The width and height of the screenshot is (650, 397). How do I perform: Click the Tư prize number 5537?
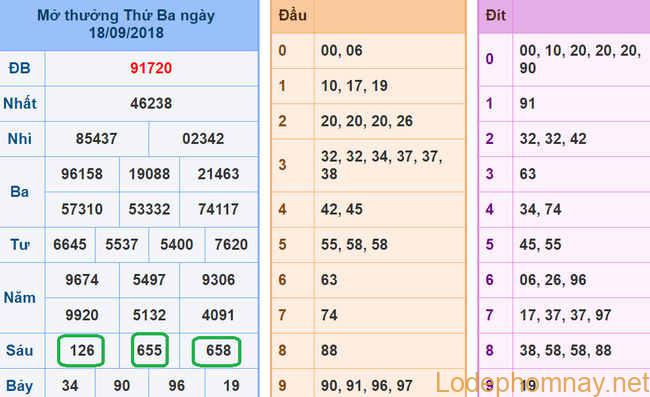point(121,244)
